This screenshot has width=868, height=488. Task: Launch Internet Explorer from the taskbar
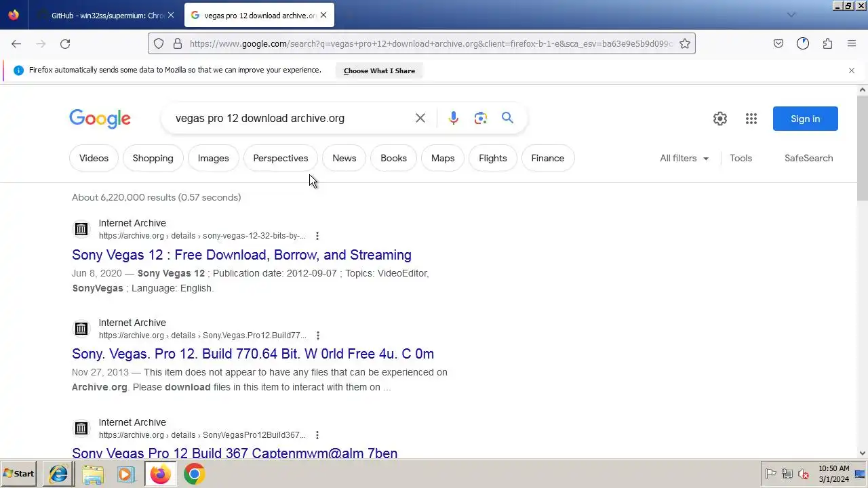[58, 474]
